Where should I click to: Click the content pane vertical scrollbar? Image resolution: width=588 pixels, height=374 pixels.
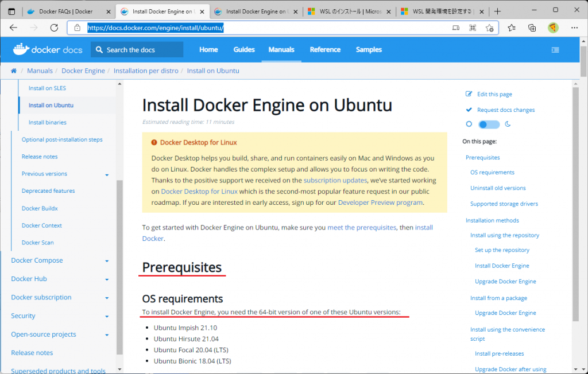point(575,204)
